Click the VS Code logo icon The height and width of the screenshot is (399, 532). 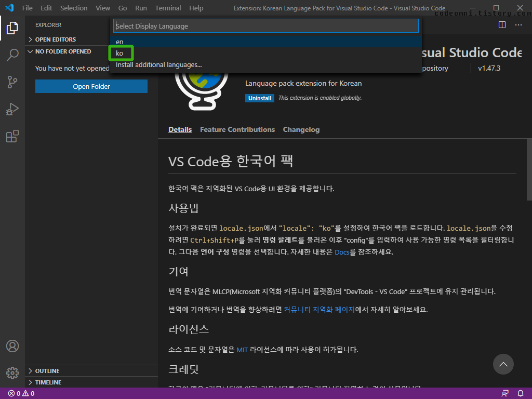(9, 8)
